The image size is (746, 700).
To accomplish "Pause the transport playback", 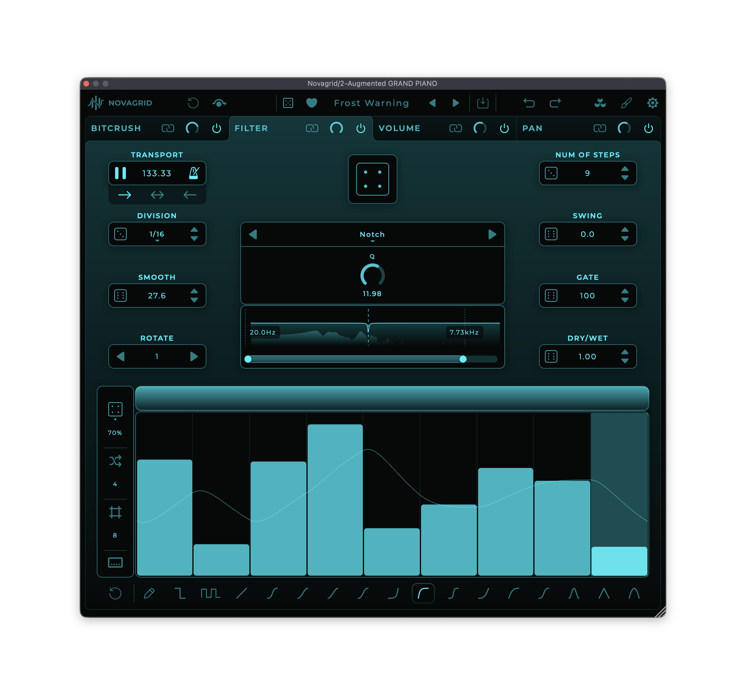I will [120, 173].
